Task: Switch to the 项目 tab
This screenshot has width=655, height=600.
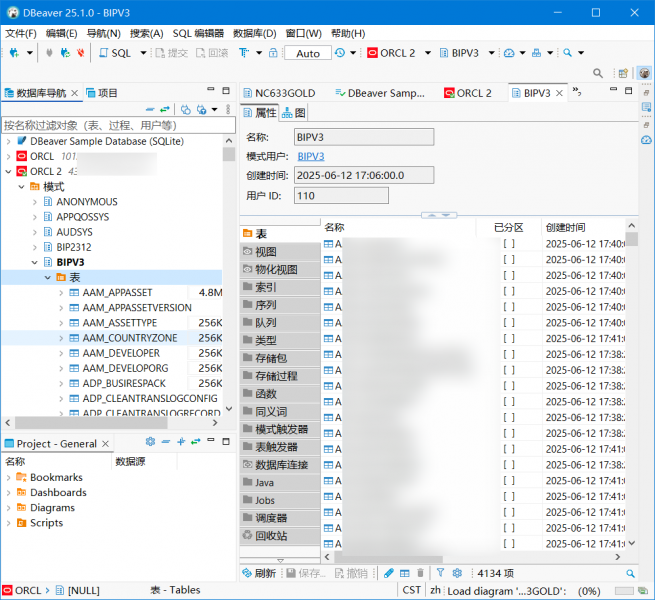Action: point(102,93)
